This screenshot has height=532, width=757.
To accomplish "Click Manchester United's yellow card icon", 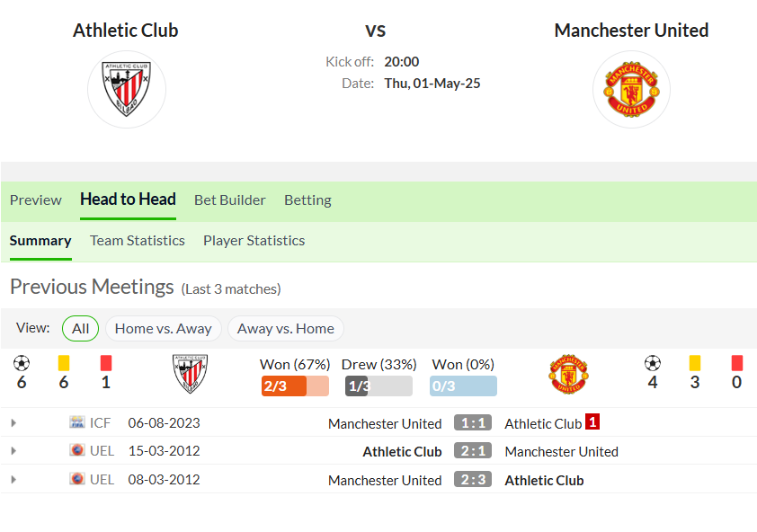I will 695,363.
